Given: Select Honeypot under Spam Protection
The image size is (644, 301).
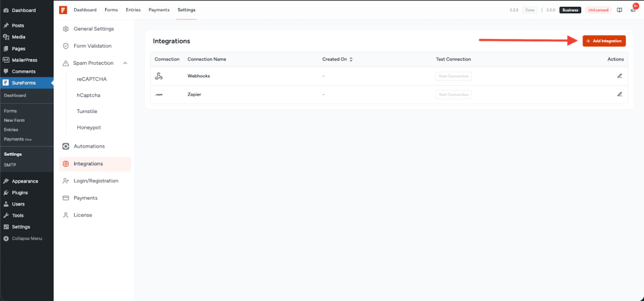Looking at the screenshot, I should pos(89,128).
